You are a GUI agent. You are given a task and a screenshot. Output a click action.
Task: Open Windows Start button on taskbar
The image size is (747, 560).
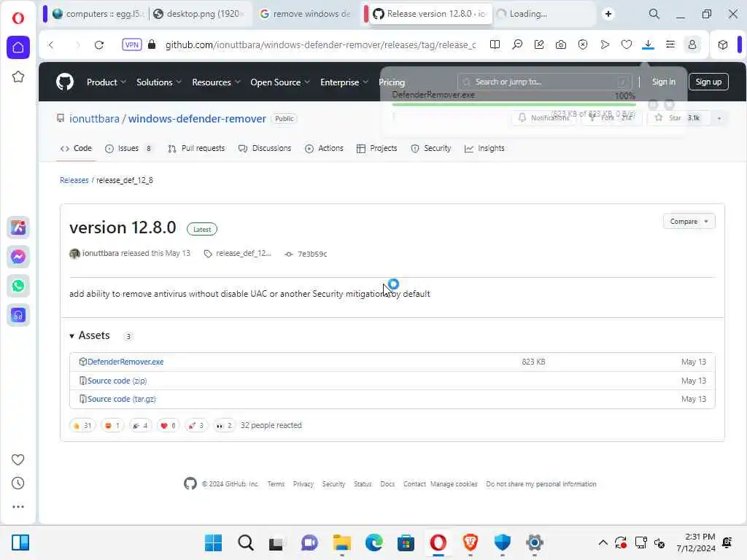click(x=213, y=542)
